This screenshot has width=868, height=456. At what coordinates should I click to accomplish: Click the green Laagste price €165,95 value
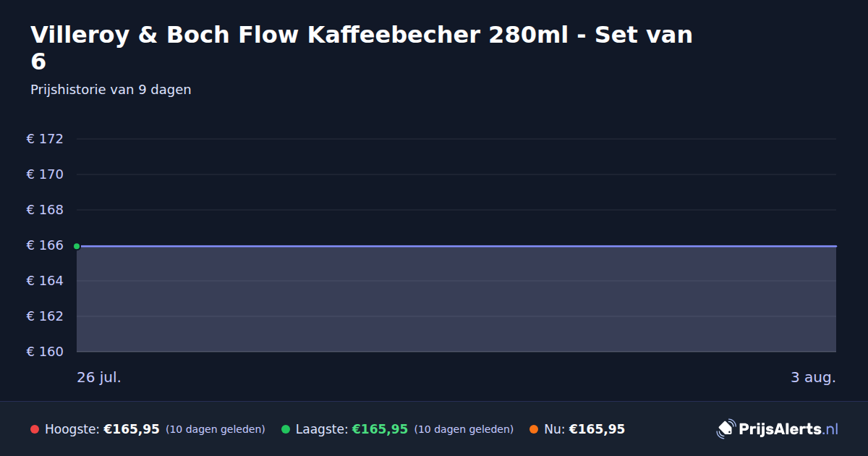click(380, 429)
